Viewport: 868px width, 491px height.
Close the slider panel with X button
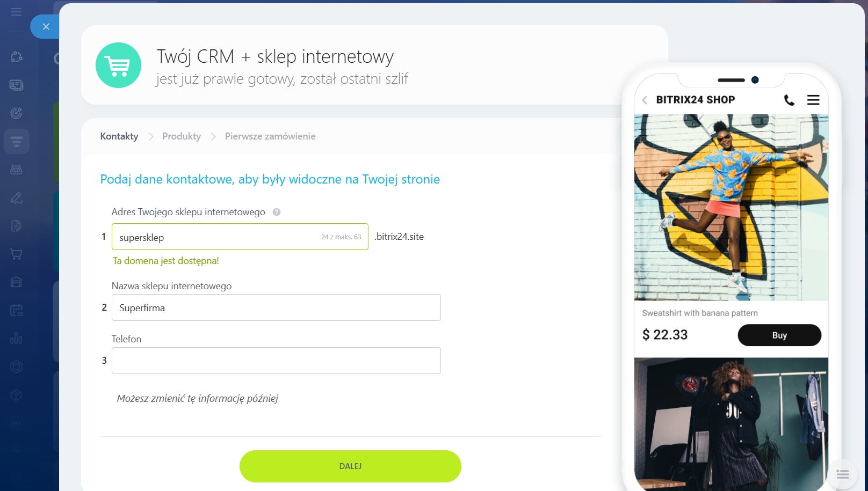[46, 26]
